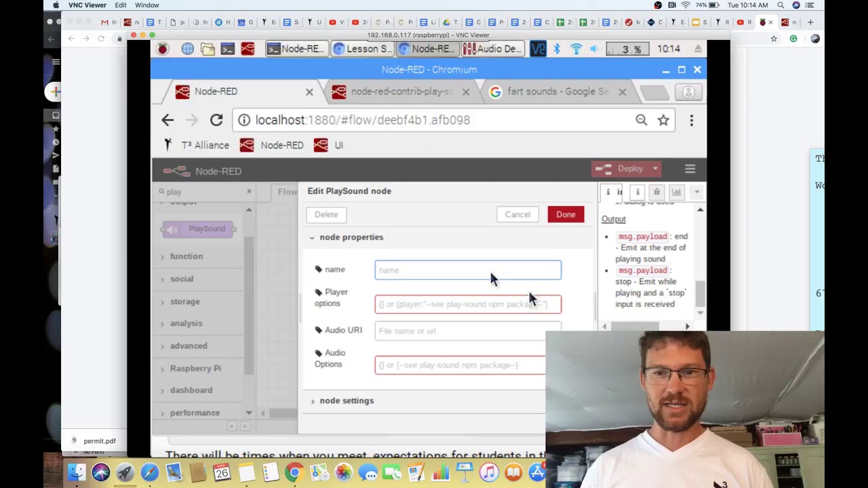Open the Apple menu
The height and width of the screenshot is (488, 868).
56,5
